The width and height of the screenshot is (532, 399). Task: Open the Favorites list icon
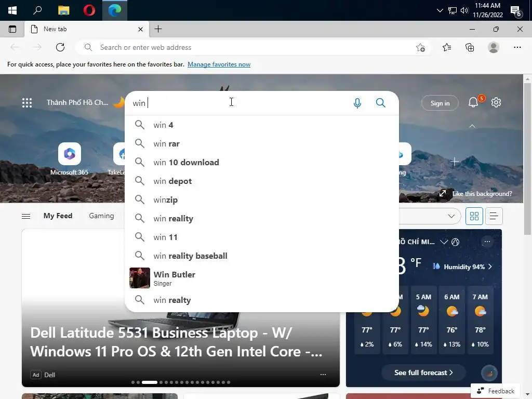tap(447, 47)
